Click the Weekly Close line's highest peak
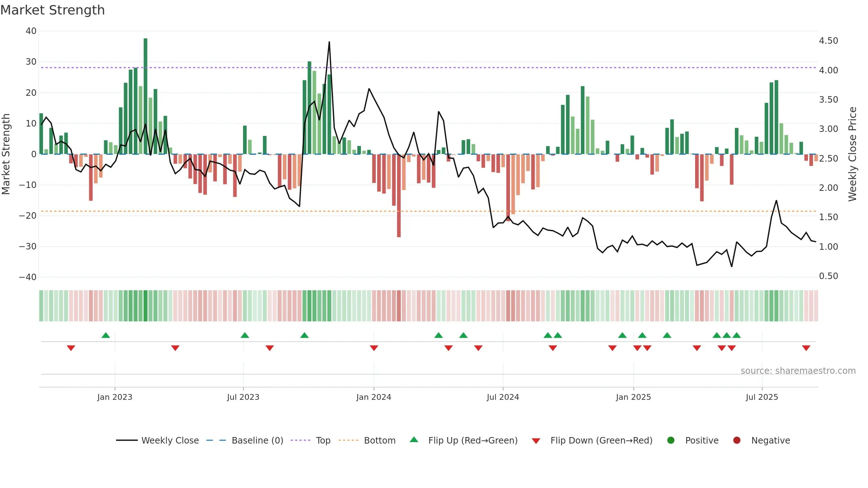Image resolution: width=868 pixels, height=488 pixels. pyautogui.click(x=329, y=42)
